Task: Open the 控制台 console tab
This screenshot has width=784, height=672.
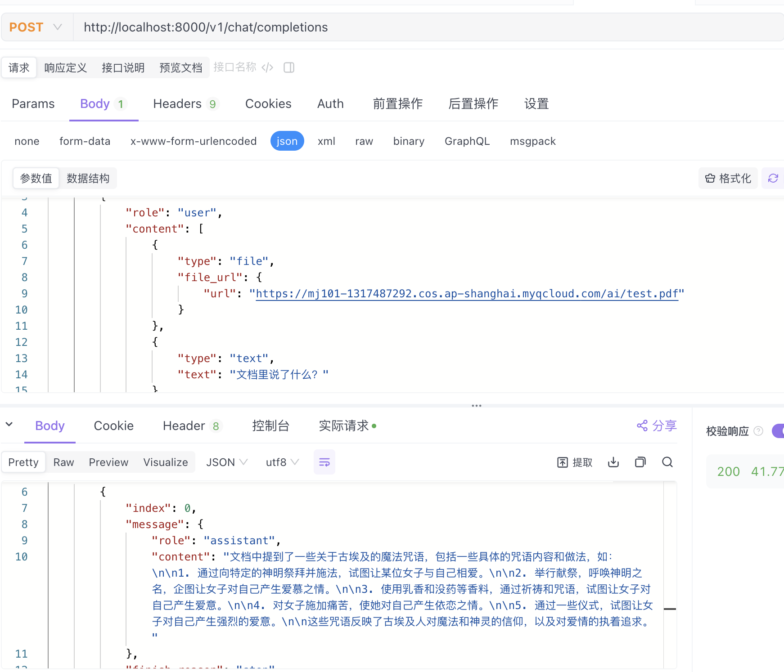Action: point(271,426)
